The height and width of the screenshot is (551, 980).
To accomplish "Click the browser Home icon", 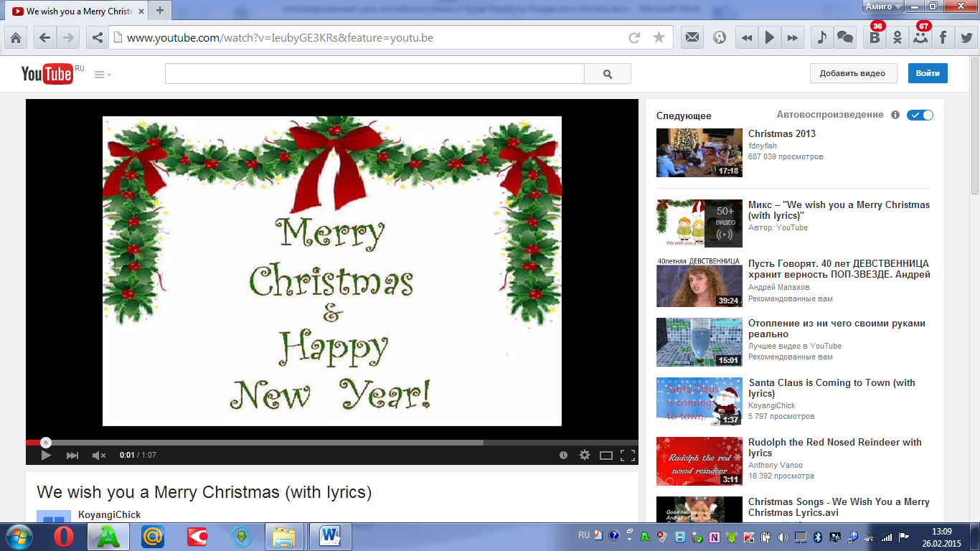I will click(16, 38).
